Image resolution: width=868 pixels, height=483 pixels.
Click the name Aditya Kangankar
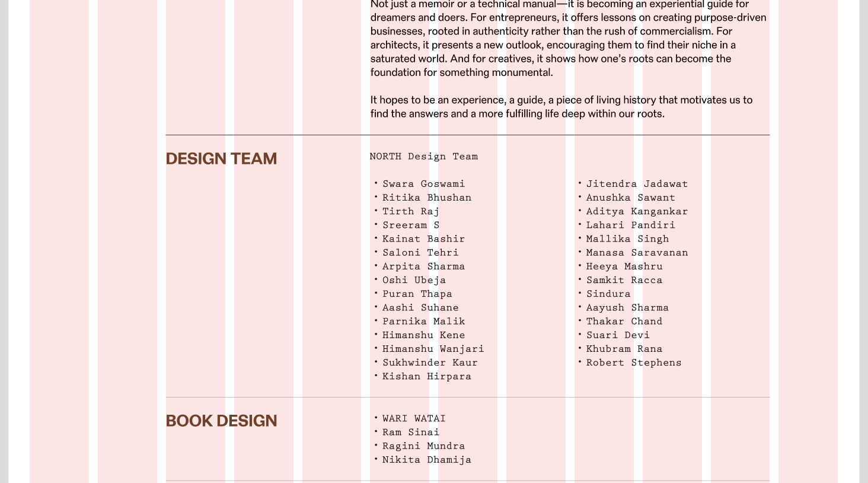637,211
